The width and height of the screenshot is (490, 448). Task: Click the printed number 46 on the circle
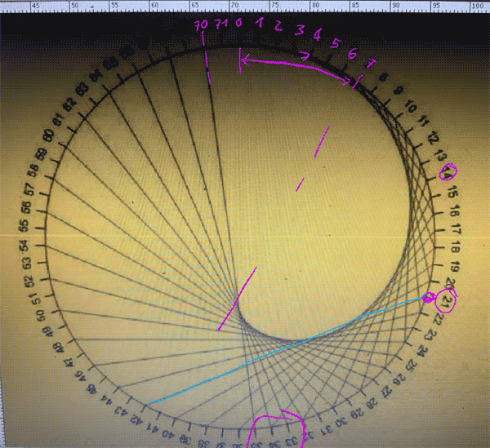[80, 375]
